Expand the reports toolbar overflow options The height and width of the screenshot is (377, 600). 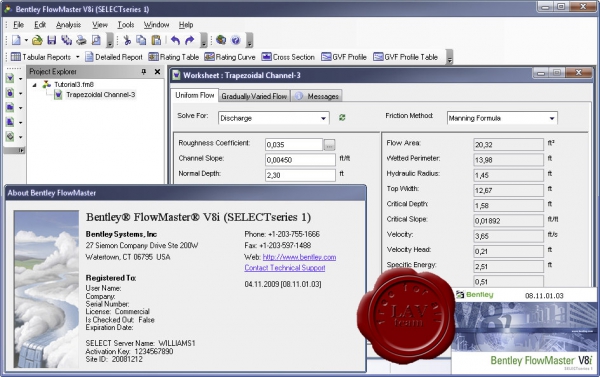[450, 58]
